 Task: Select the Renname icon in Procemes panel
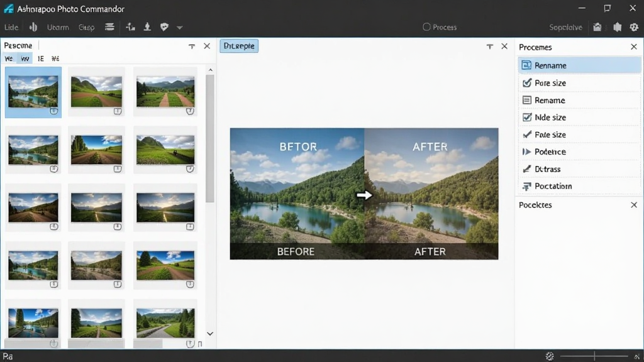526,65
